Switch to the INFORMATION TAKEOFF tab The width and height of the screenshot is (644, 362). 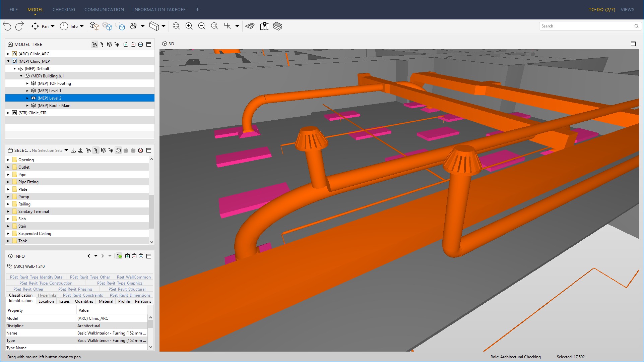pyautogui.click(x=159, y=9)
